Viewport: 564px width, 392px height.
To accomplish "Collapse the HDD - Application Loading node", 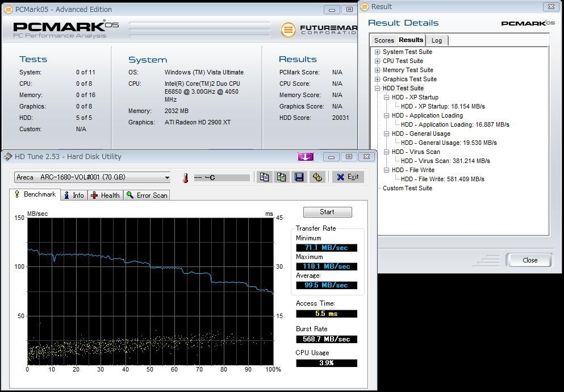I will (386, 115).
